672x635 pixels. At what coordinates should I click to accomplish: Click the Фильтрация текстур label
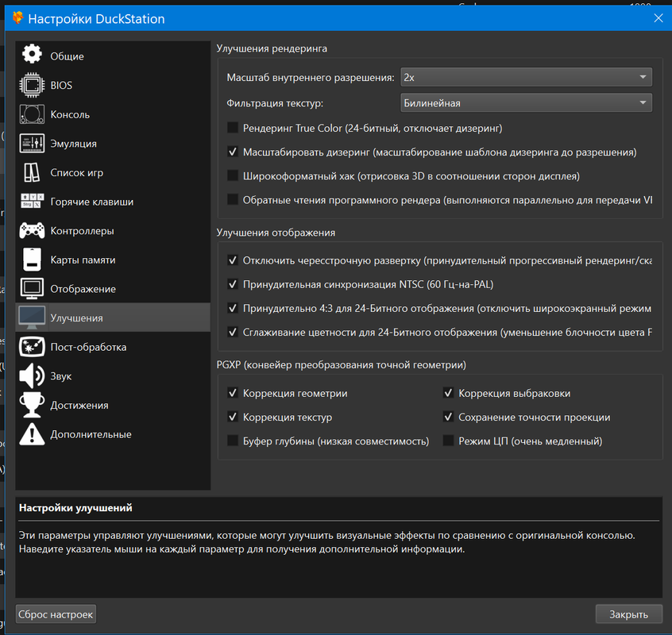(x=275, y=103)
